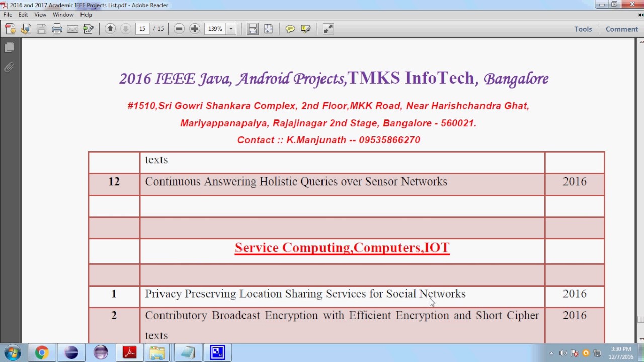This screenshot has height=362, width=644.
Task: Print the document using printer icon
Action: (x=57, y=29)
